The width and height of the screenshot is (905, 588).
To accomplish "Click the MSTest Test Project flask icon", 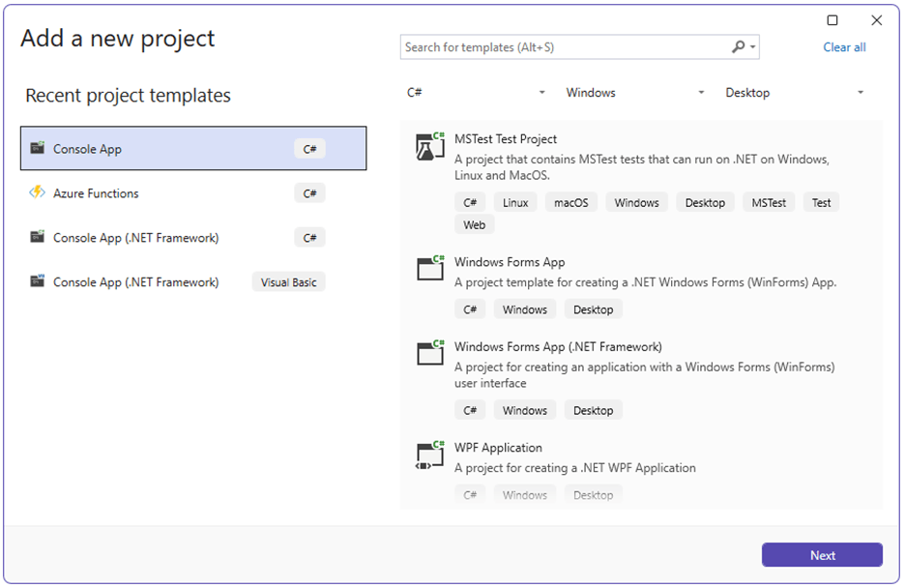I will 428,146.
